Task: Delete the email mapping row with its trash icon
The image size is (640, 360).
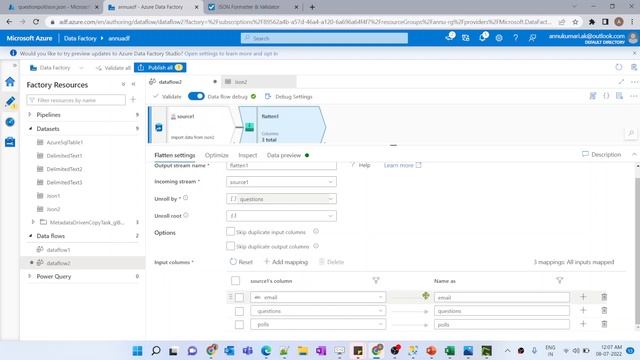Action: pyautogui.click(x=604, y=297)
